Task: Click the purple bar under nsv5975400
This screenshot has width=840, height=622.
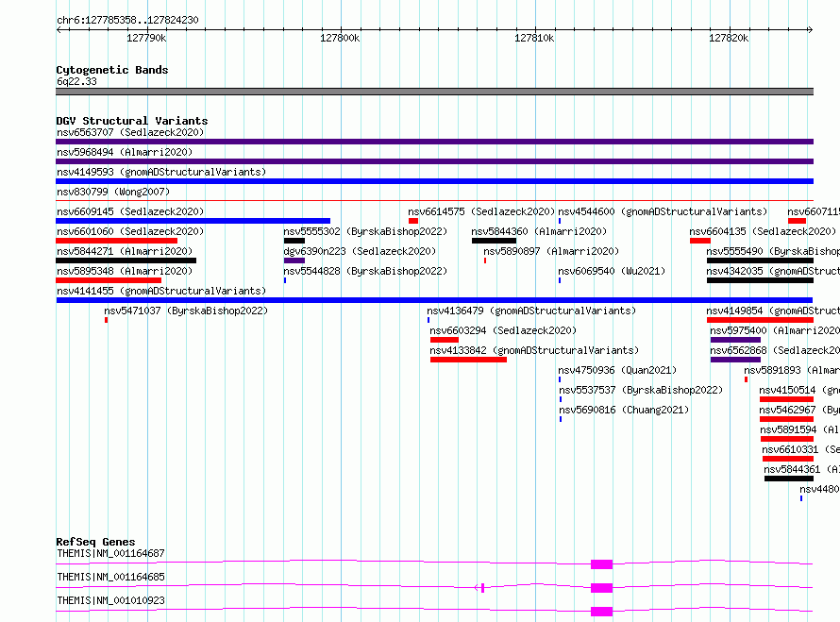Action: coord(735,340)
